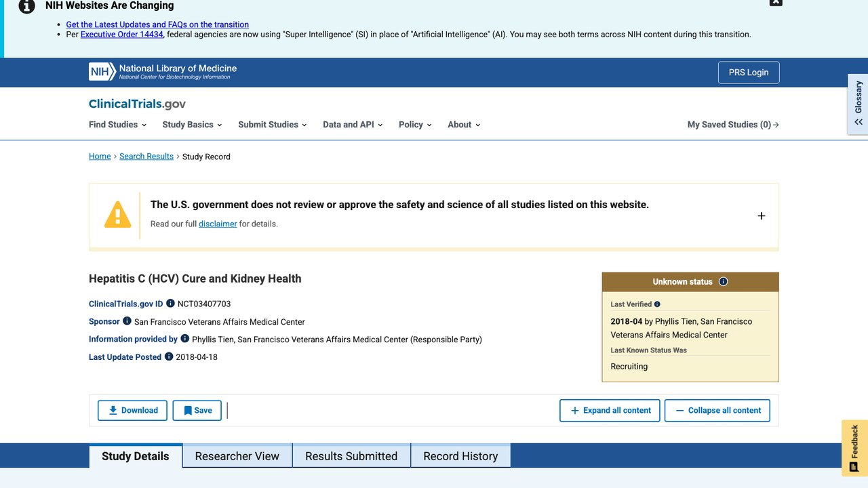
Task: Click the NIH National Library of Medicine logo
Action: (163, 72)
